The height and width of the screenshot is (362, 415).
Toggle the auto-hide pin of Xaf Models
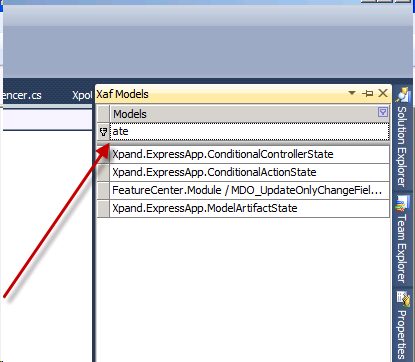point(367,94)
